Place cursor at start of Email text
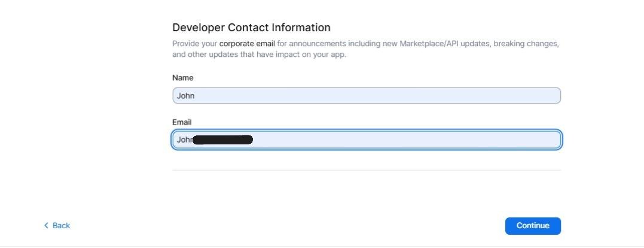 pyautogui.click(x=177, y=140)
